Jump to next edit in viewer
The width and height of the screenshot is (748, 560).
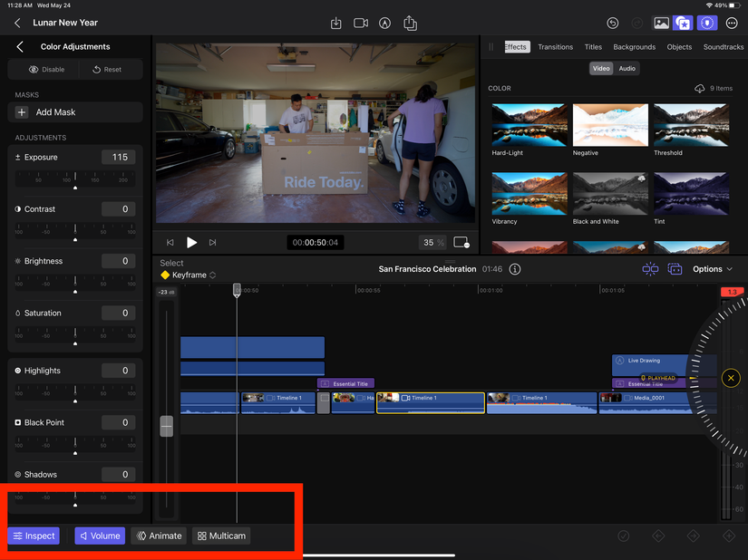click(212, 243)
